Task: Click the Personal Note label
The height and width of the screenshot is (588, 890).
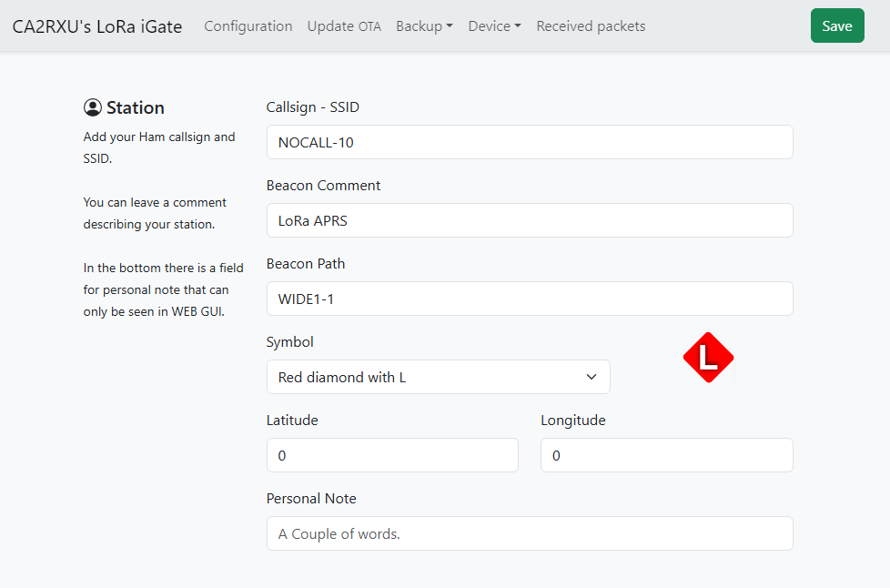Action: [311, 498]
